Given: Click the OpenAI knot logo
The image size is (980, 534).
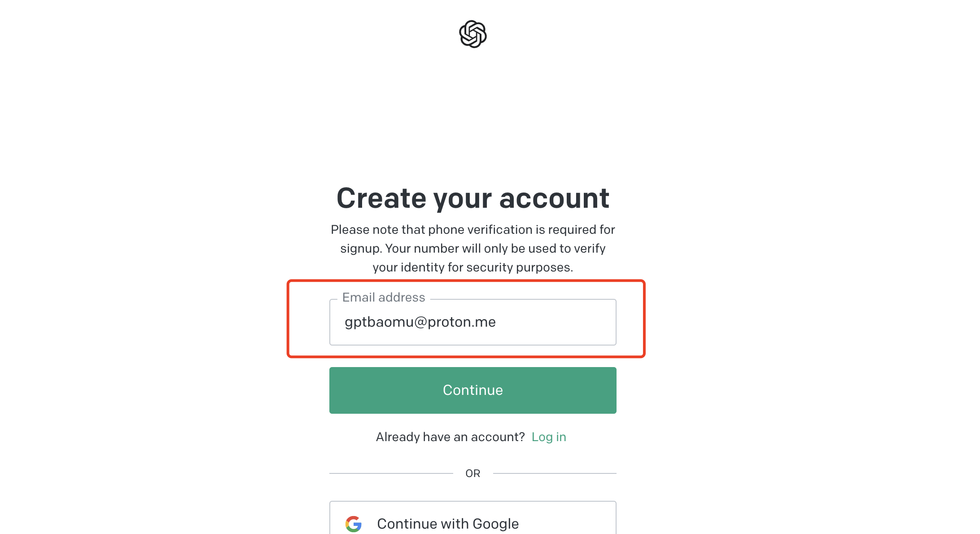Looking at the screenshot, I should [472, 34].
